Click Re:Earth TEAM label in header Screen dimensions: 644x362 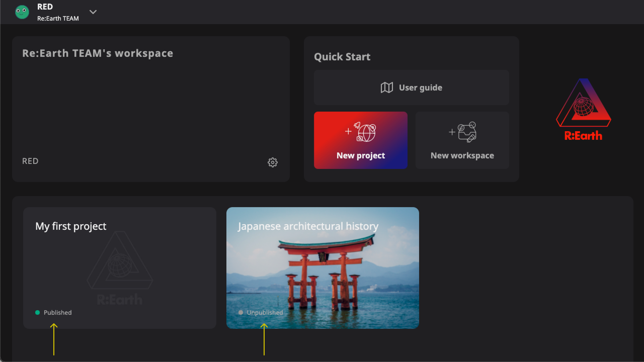(x=58, y=18)
